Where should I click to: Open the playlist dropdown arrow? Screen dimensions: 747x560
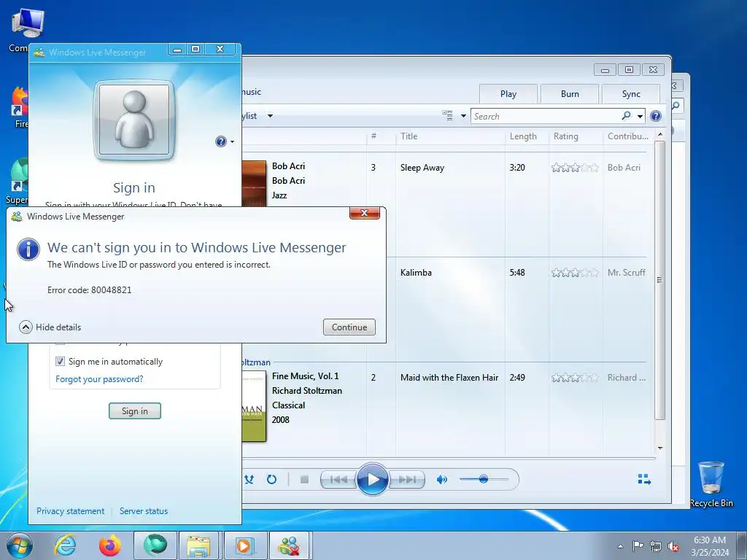(270, 116)
